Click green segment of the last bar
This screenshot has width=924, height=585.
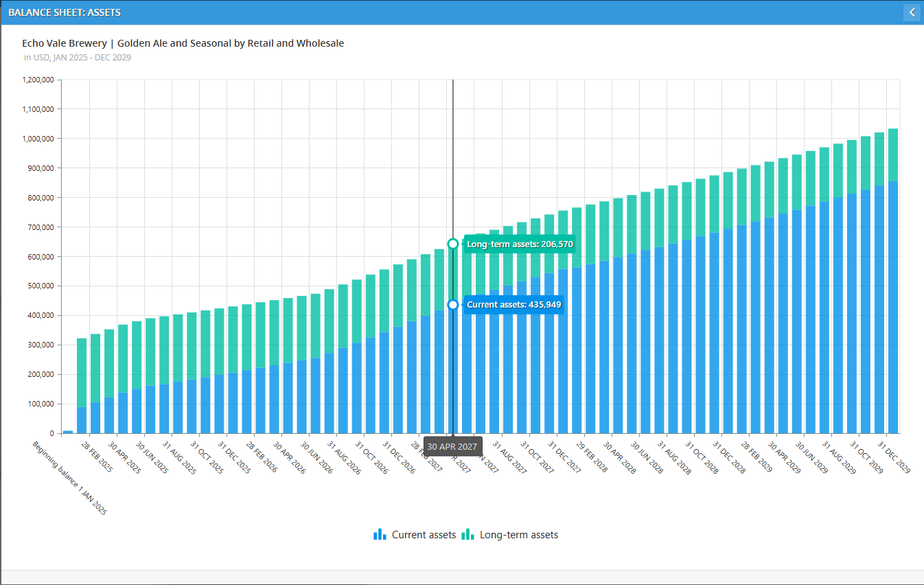coord(893,154)
